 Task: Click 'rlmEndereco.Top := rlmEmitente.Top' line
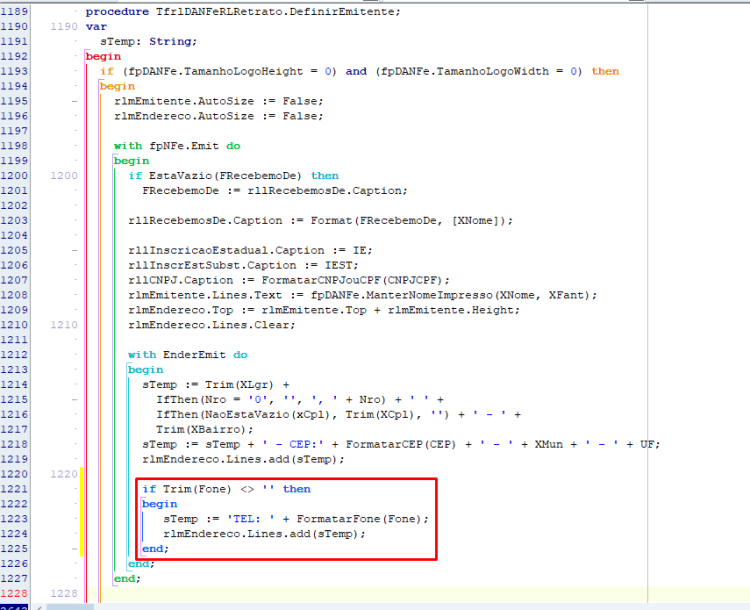pos(324,310)
